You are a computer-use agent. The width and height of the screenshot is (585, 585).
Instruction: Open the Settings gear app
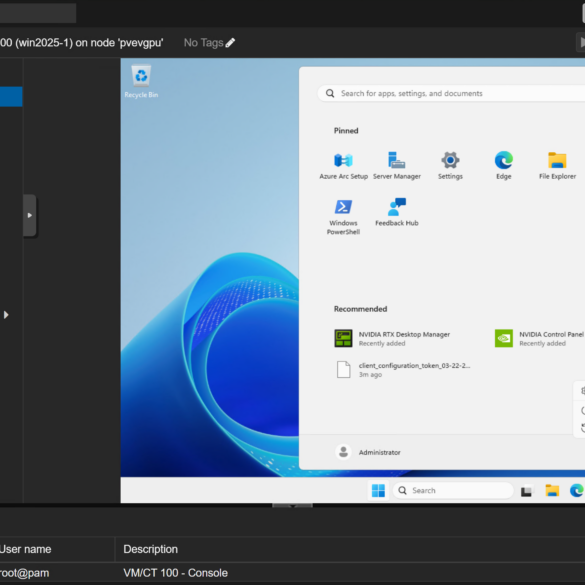click(450, 165)
